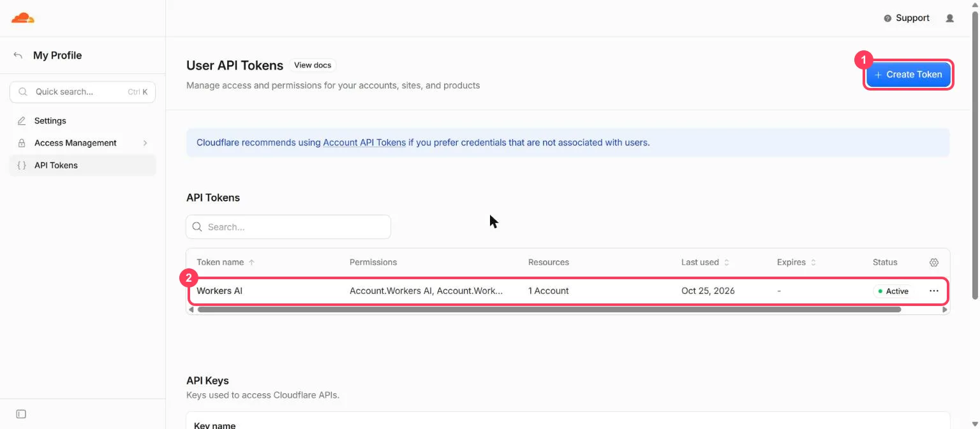This screenshot has height=429, width=980.
Task: Click the Settings pencil icon
Action: pyautogui.click(x=22, y=121)
